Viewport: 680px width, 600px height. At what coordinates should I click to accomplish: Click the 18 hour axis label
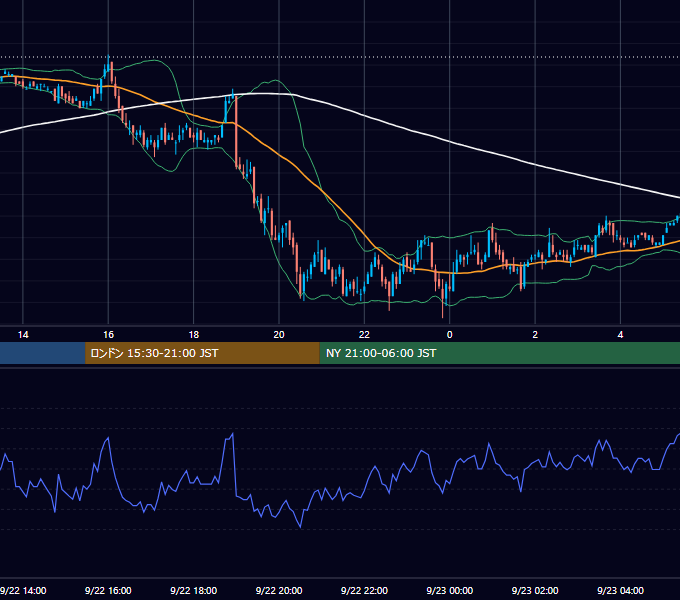193,335
